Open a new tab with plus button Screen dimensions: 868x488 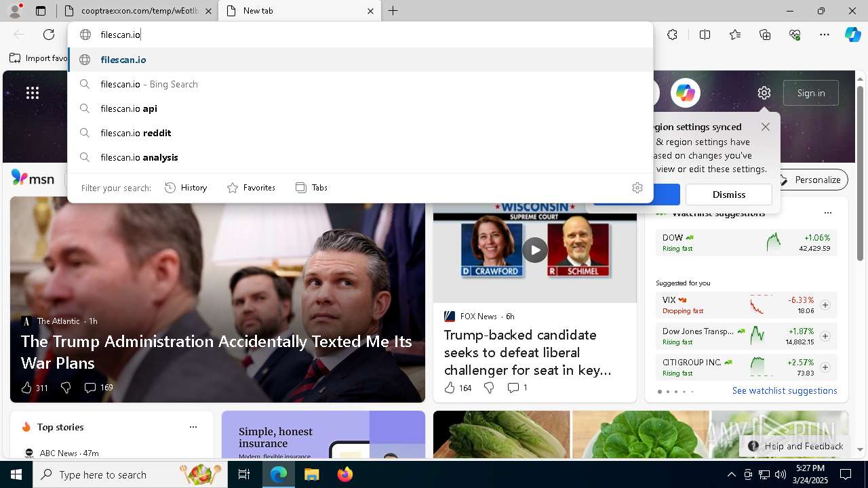tap(393, 11)
